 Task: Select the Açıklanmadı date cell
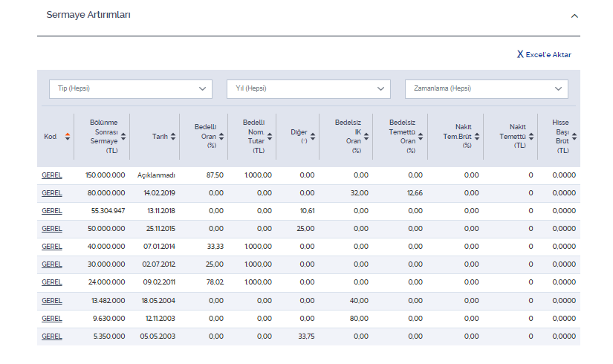click(x=156, y=175)
